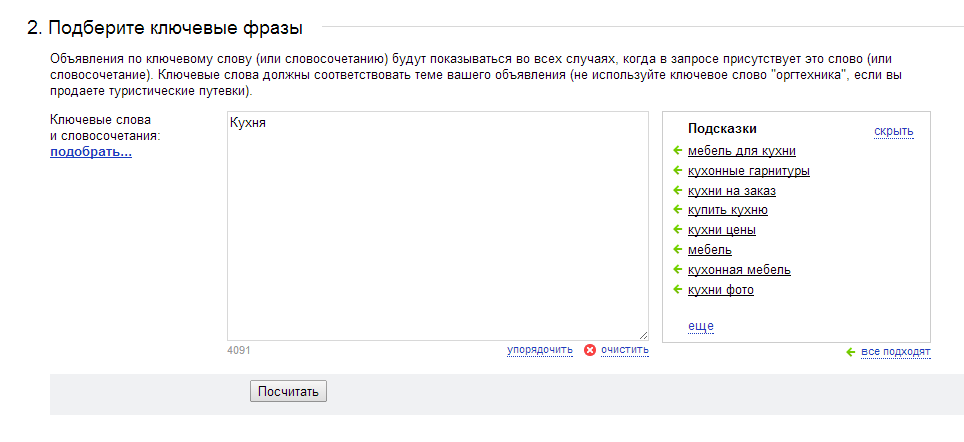This screenshot has height=442, width=964.
Task: Click green arrow beside 'купить кухню'
Action: click(x=678, y=210)
